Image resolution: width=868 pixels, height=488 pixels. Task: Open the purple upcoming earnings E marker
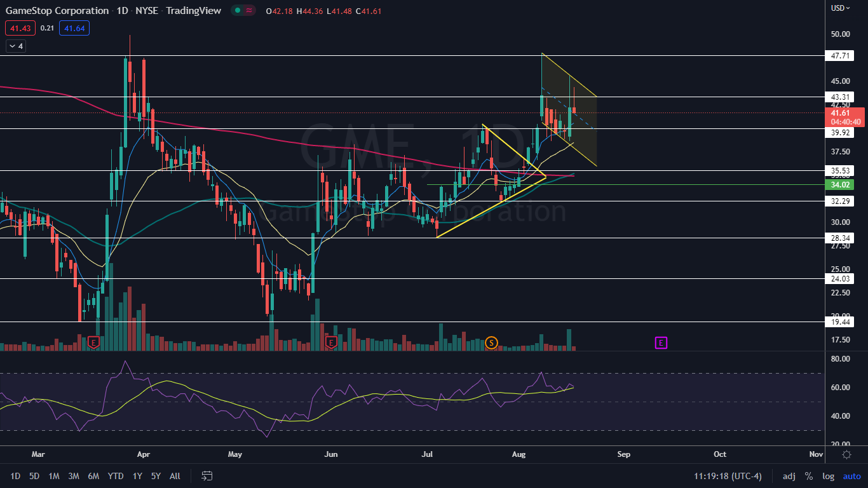click(661, 342)
